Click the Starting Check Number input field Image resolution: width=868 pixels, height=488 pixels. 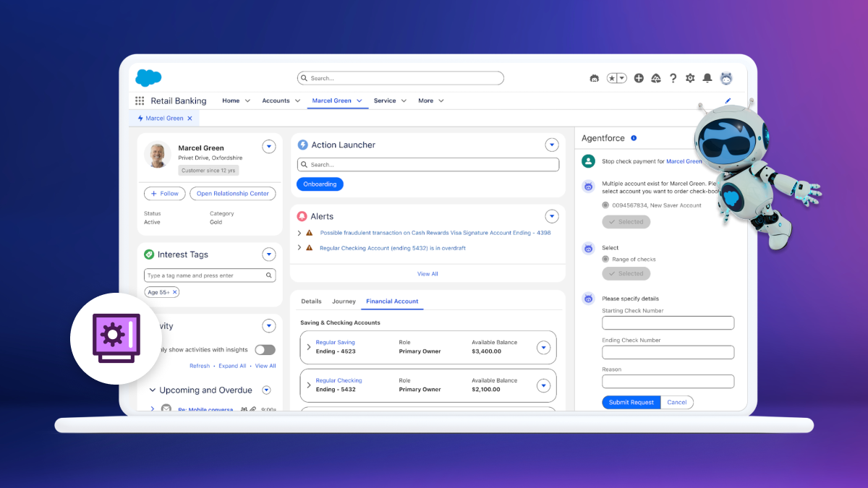667,322
